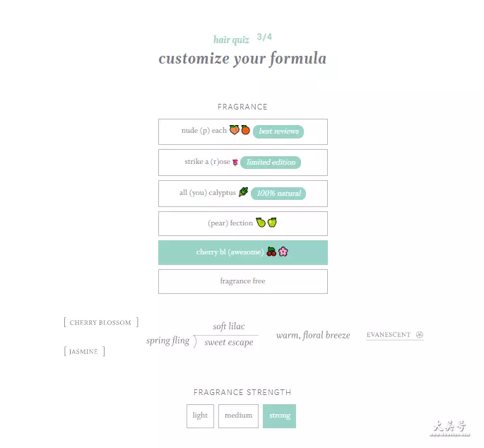Click the limited edition badge
The width and height of the screenshot is (484, 448).
point(271,163)
